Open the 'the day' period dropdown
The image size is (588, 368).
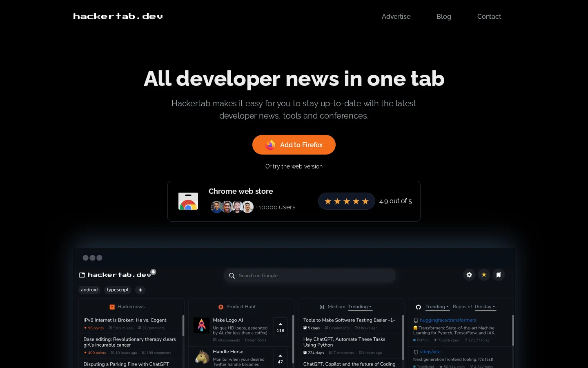point(485,307)
